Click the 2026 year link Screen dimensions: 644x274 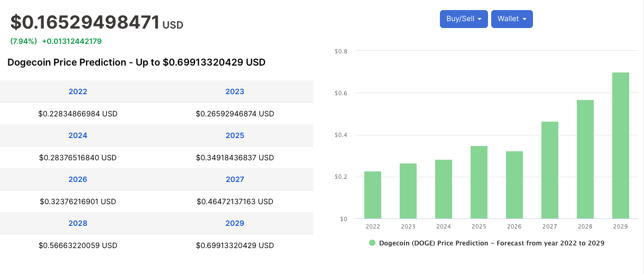[78, 179]
